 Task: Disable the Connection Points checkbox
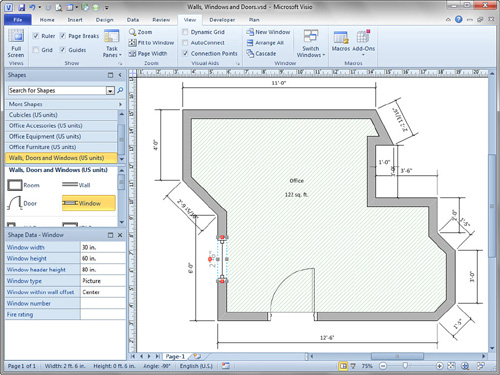coord(185,53)
